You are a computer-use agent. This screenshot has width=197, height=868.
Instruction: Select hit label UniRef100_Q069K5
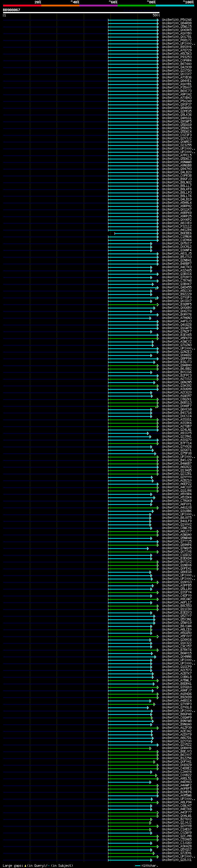point(177,30)
